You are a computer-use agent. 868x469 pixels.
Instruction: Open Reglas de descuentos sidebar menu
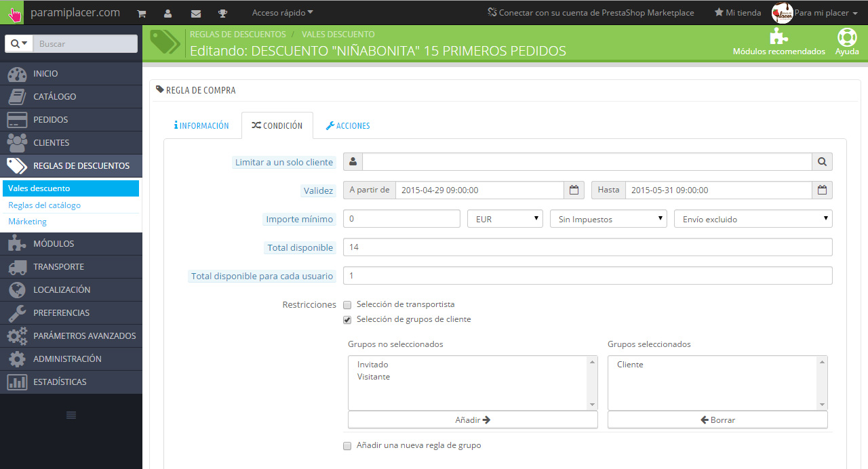(x=71, y=166)
